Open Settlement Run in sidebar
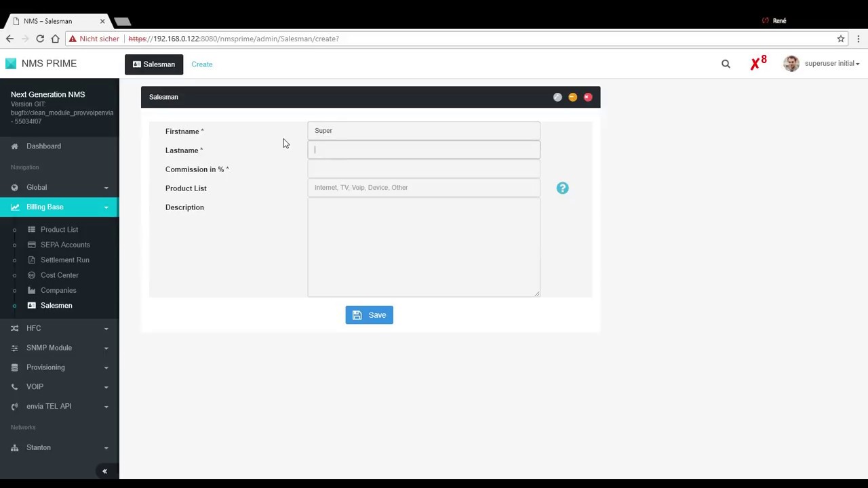 point(64,260)
